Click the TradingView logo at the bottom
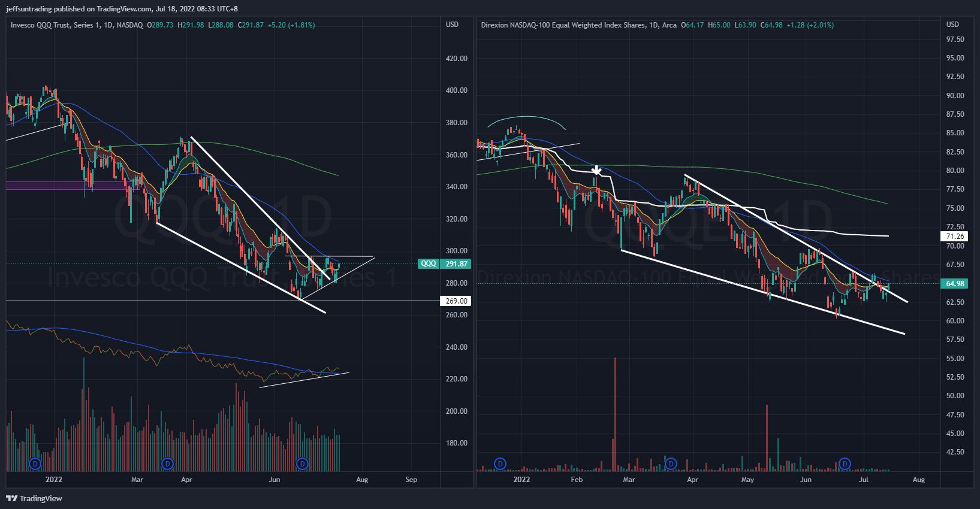Screen dimensions: 980x509 coord(34,498)
